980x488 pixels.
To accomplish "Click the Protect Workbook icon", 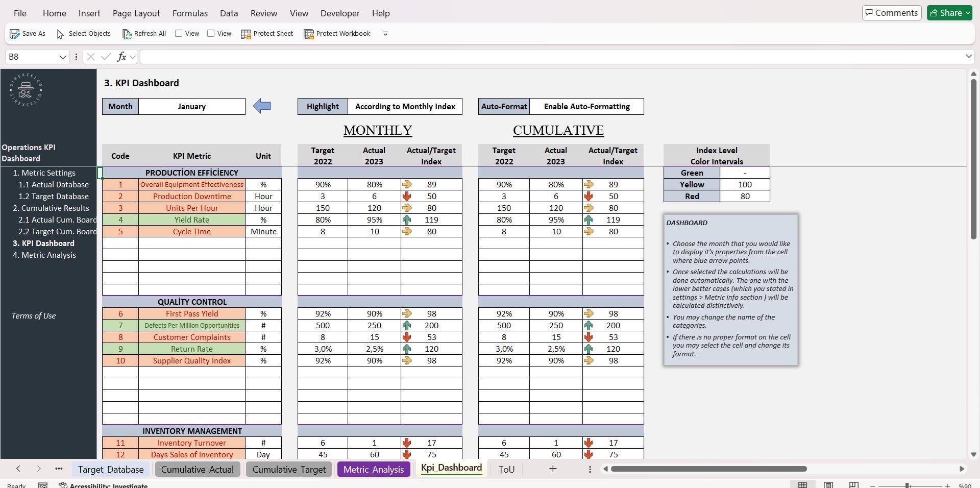I will (x=309, y=34).
